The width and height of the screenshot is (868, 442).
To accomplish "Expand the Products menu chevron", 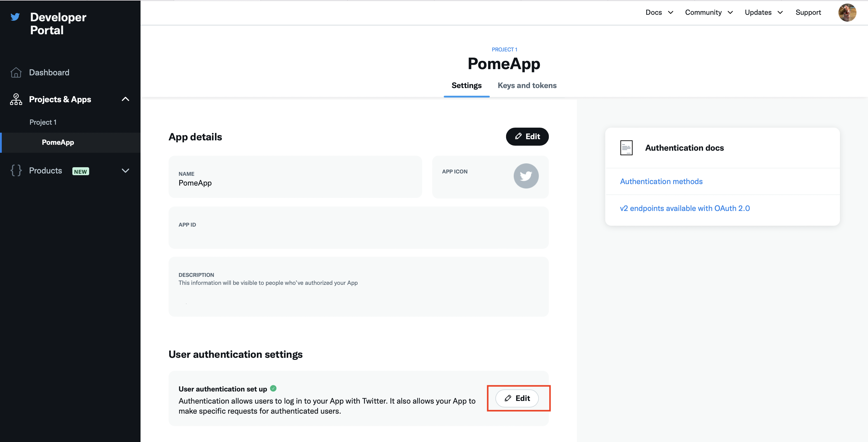I will coord(125,170).
